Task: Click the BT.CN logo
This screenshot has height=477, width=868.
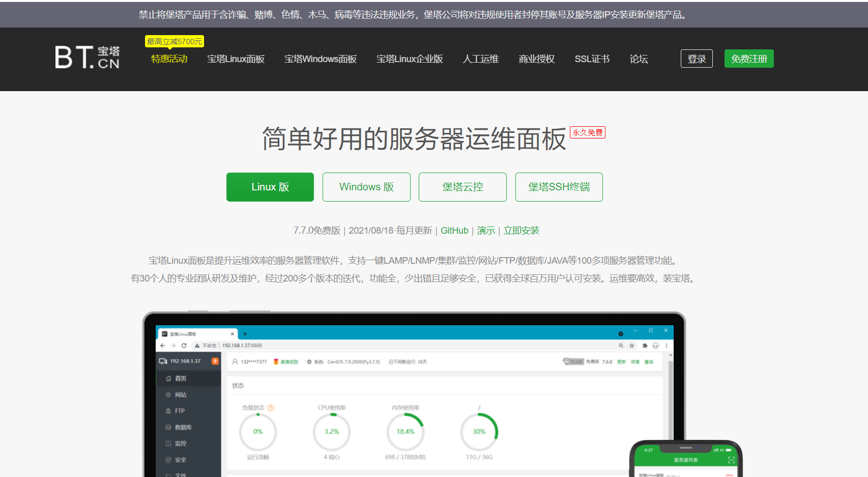Action: [88, 57]
